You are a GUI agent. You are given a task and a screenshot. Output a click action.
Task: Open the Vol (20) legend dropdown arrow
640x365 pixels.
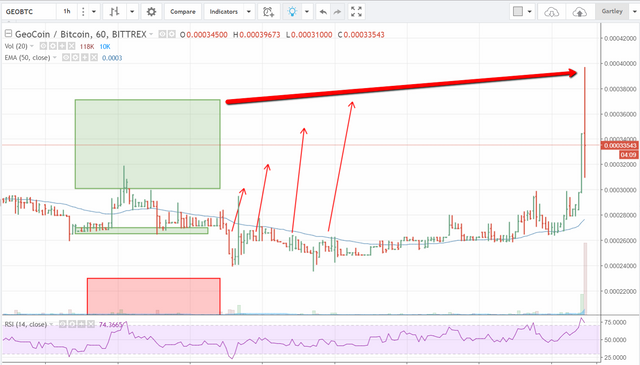coord(32,46)
